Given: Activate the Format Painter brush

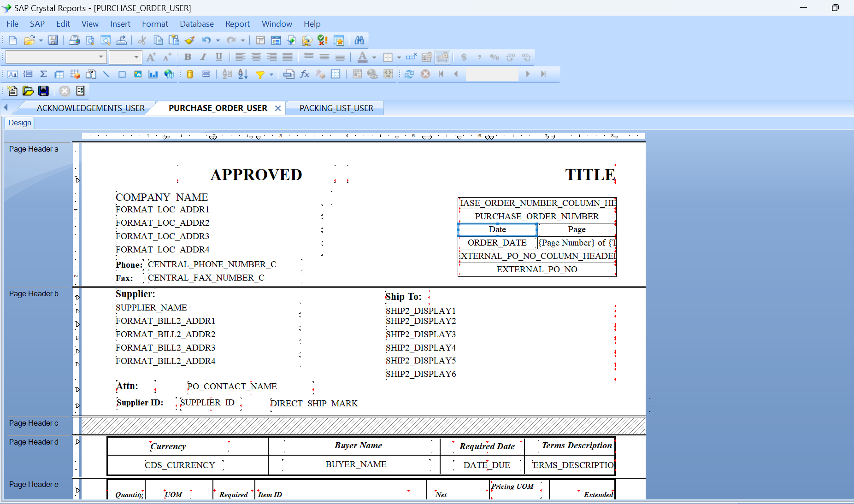Looking at the screenshot, I should 189,41.
